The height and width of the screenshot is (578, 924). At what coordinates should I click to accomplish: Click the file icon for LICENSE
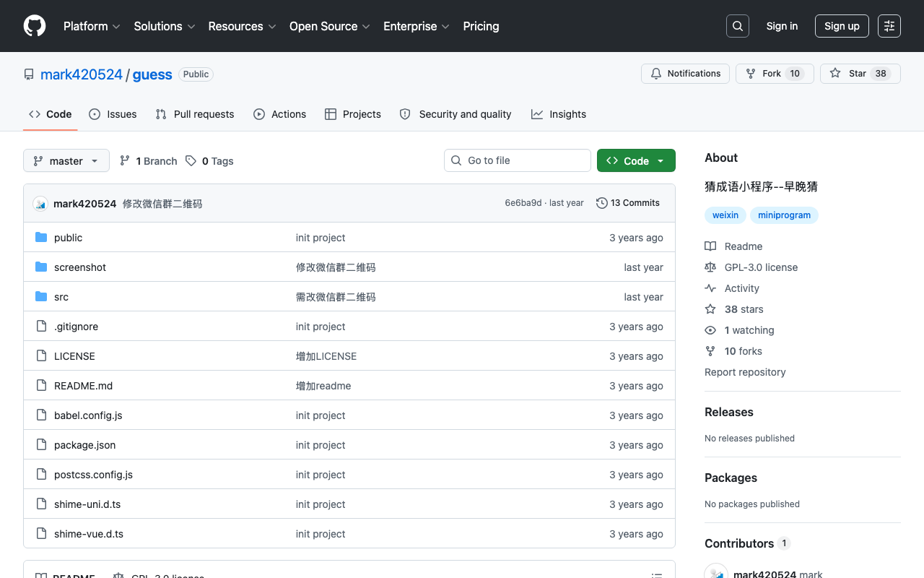pos(41,356)
